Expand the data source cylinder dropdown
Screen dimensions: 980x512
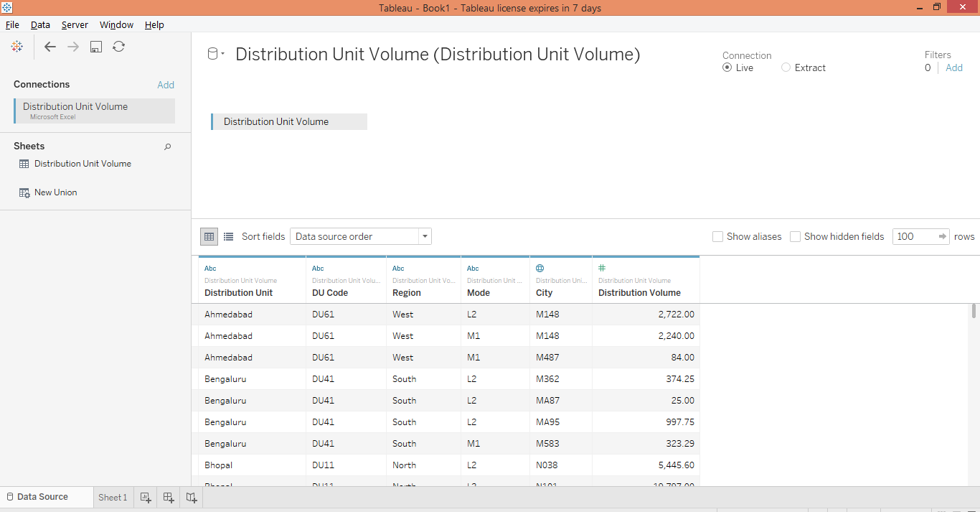click(x=216, y=54)
